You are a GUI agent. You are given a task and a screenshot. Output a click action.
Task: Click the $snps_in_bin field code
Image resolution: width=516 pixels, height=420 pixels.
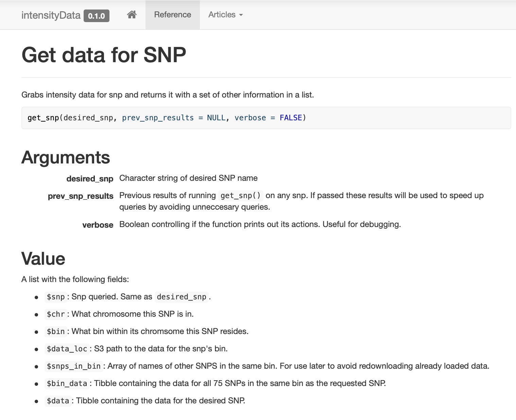pyautogui.click(x=73, y=366)
